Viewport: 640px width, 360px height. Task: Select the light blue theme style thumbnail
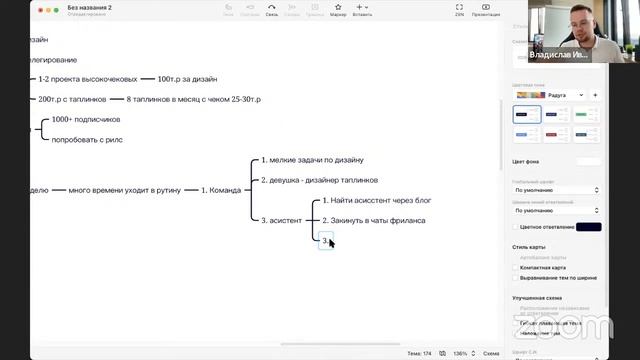click(527, 135)
